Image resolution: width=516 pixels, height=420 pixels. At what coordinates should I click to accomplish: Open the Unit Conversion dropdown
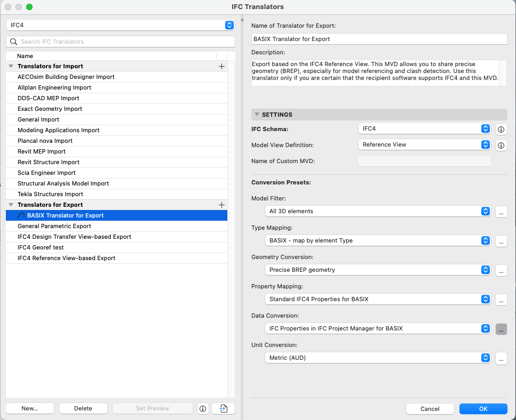click(377, 358)
